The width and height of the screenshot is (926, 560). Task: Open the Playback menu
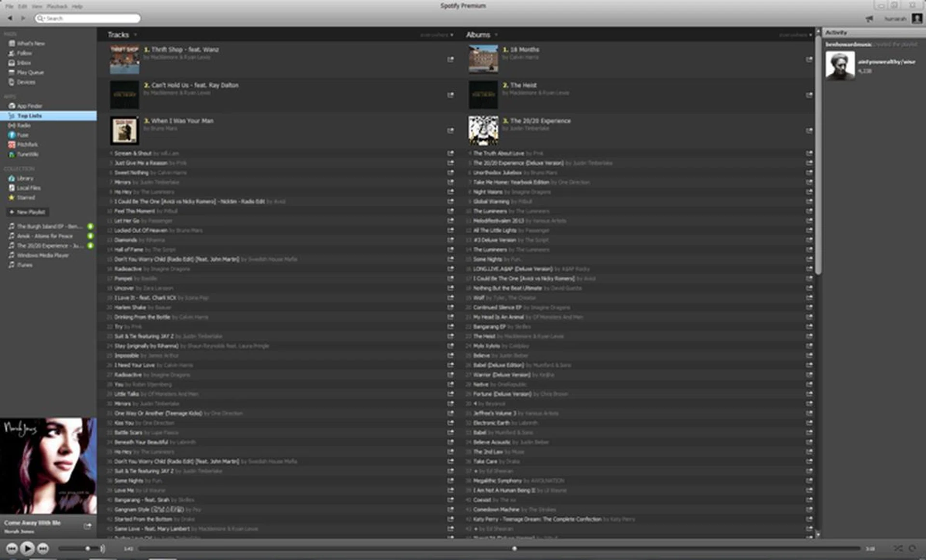(x=57, y=6)
